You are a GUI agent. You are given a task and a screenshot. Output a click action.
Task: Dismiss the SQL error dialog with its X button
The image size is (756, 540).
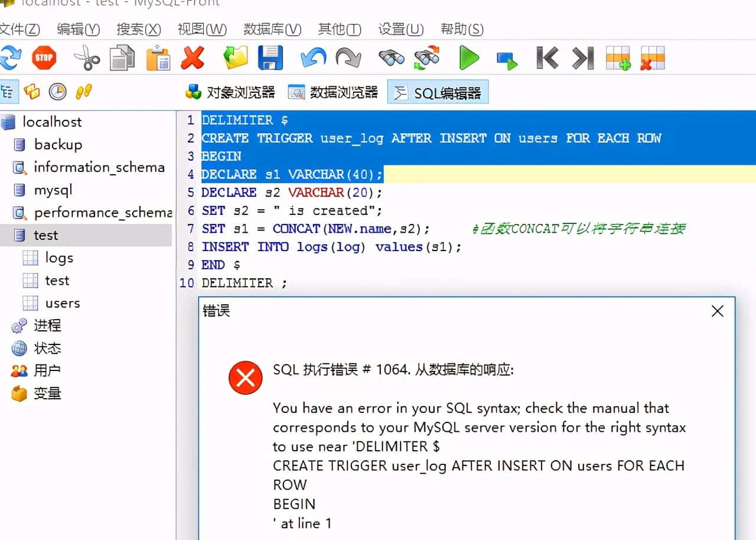click(717, 311)
